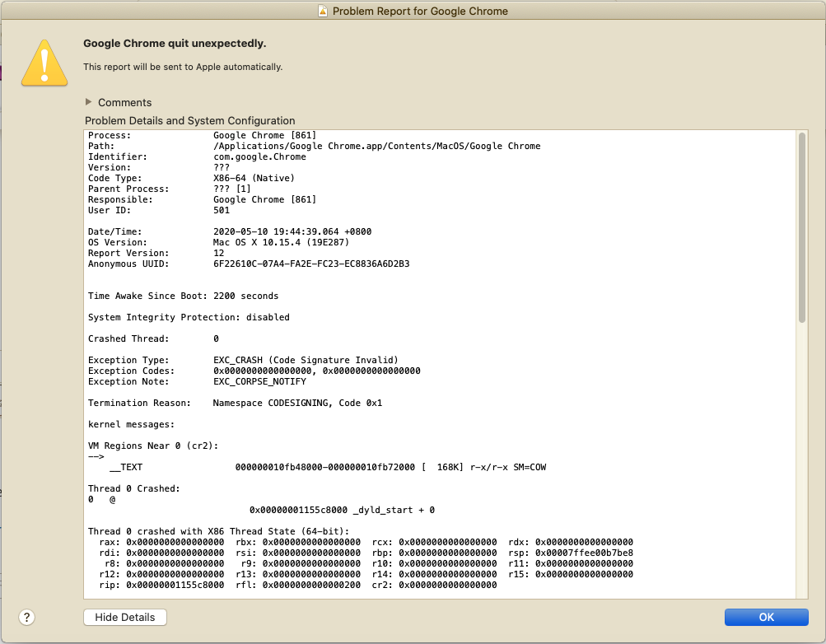Click the Anonymous UUID value

310,264
